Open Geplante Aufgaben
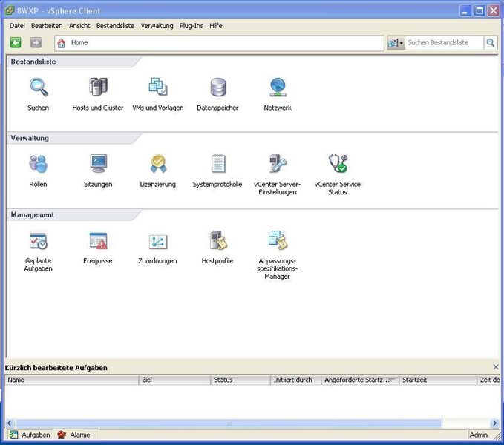 [x=39, y=241]
